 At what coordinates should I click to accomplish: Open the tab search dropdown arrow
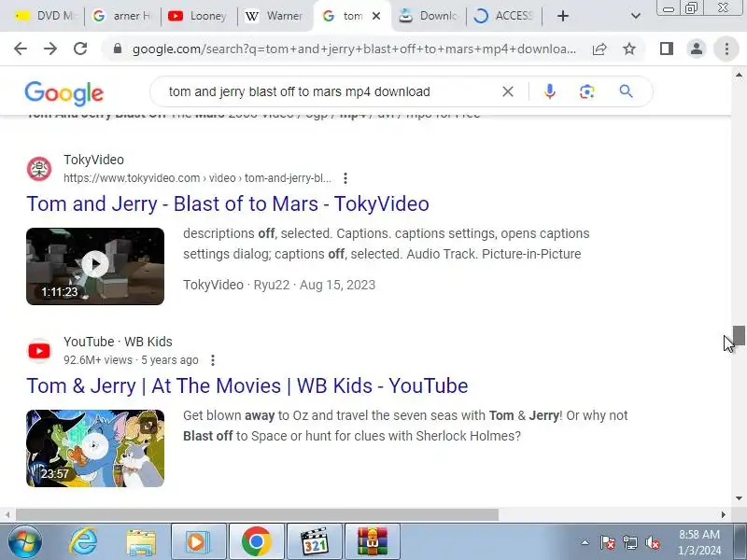[x=636, y=16]
